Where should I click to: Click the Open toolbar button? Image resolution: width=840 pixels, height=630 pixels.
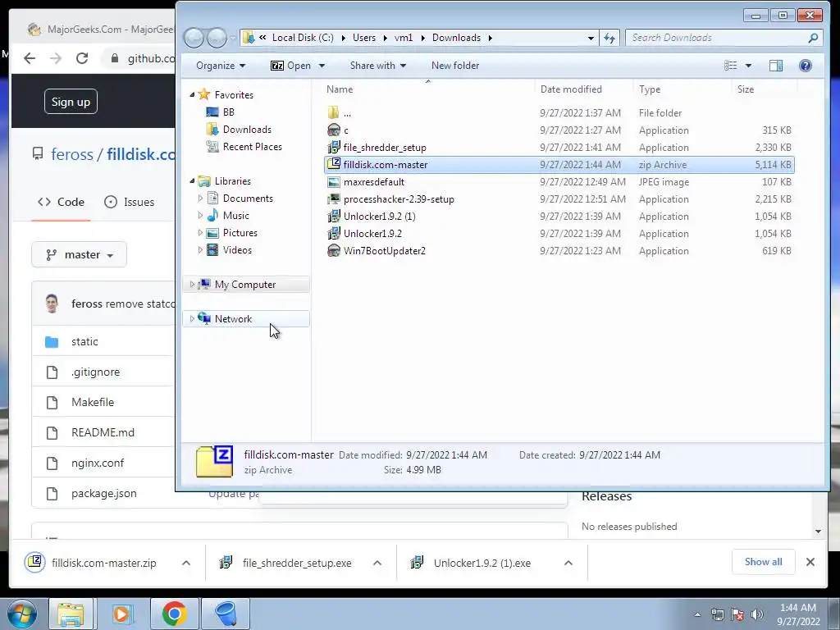click(x=291, y=66)
